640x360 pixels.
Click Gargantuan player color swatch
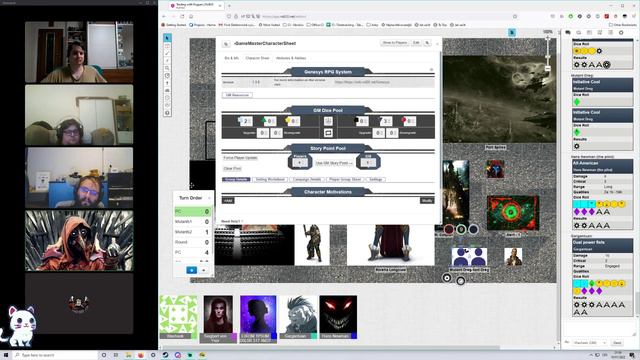313,336
